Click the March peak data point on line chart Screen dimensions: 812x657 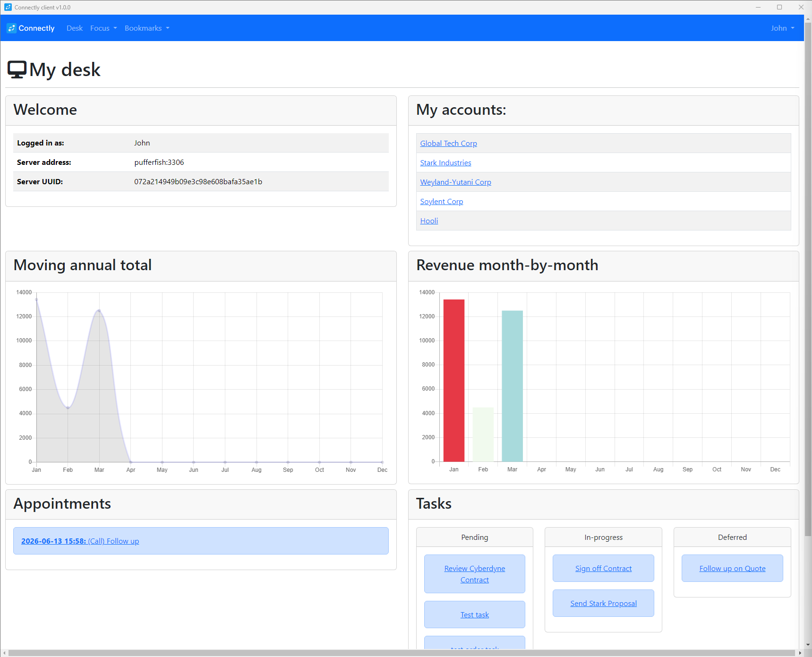(99, 311)
